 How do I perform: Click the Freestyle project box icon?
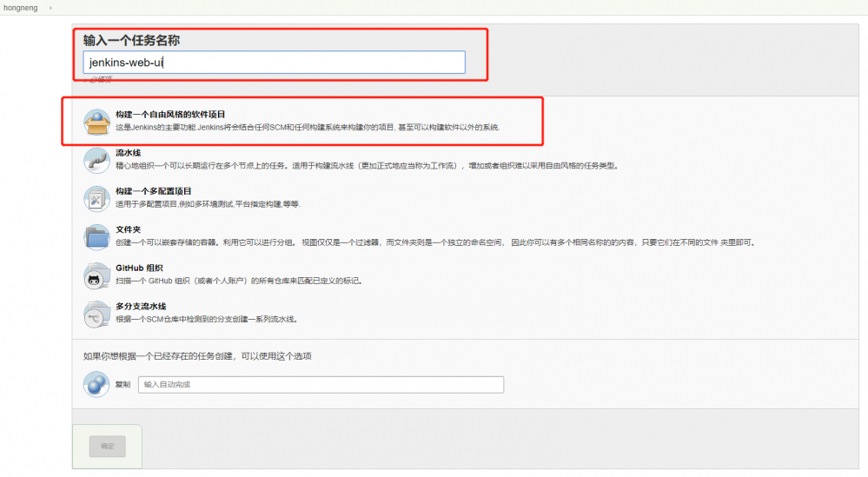click(x=96, y=122)
